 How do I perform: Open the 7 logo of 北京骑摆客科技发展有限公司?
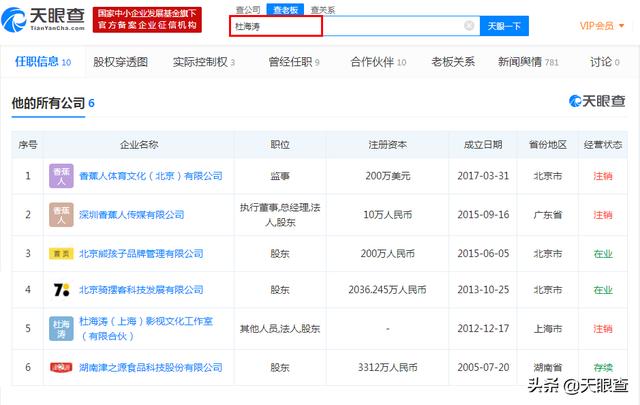pos(61,290)
